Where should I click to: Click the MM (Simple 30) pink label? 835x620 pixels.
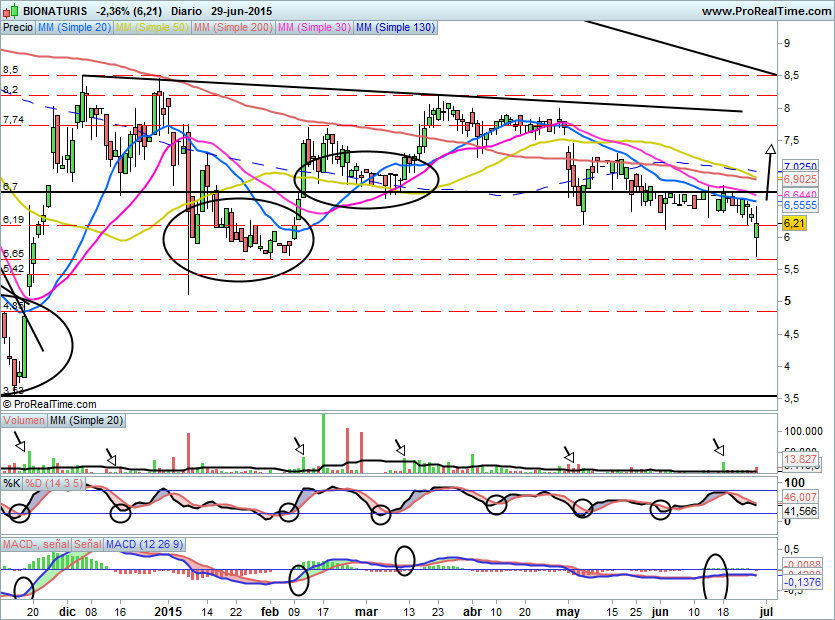coord(314,28)
